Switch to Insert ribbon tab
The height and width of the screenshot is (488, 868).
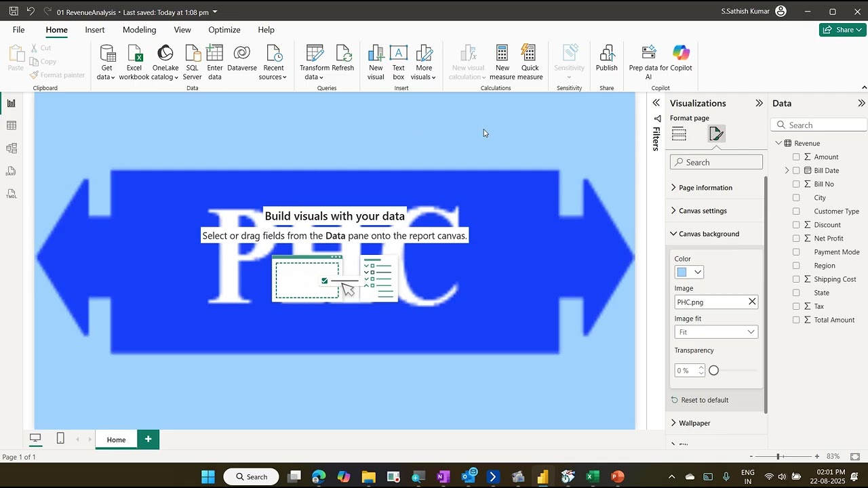(x=95, y=30)
